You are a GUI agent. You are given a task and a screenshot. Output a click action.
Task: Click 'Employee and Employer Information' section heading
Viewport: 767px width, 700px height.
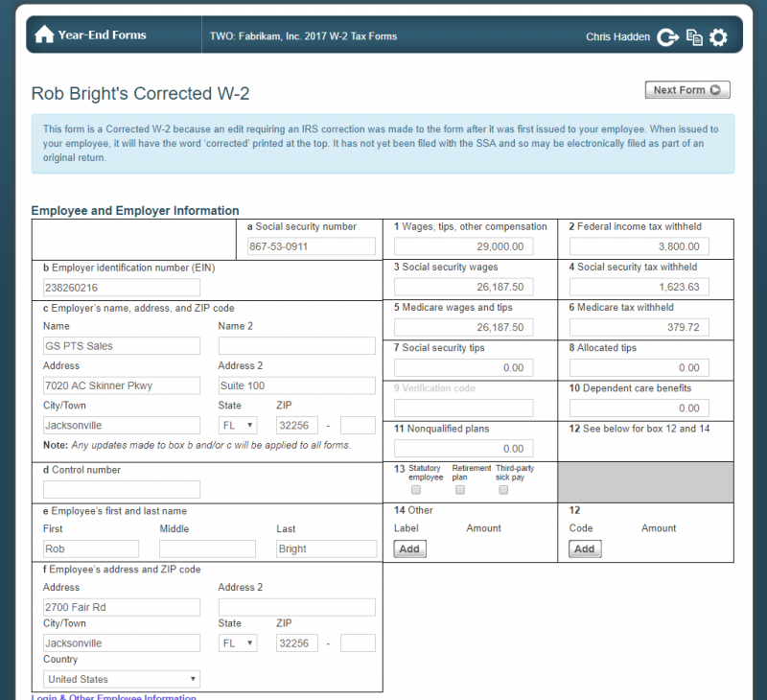pyautogui.click(x=135, y=210)
